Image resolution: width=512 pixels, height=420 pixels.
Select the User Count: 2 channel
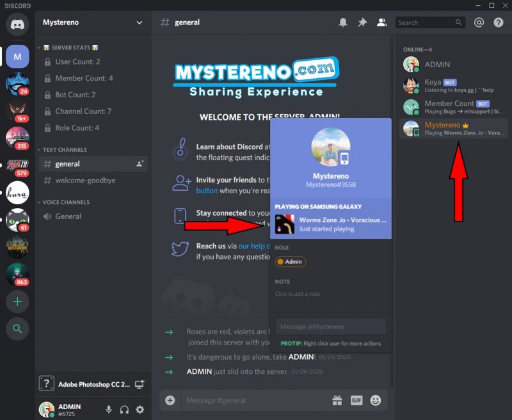point(93,61)
